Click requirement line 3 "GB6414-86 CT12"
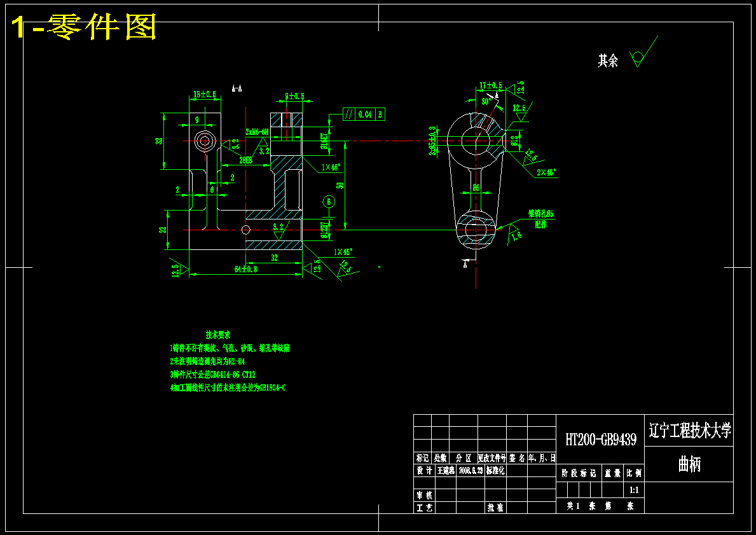The height and width of the screenshot is (535, 756). click(x=212, y=374)
